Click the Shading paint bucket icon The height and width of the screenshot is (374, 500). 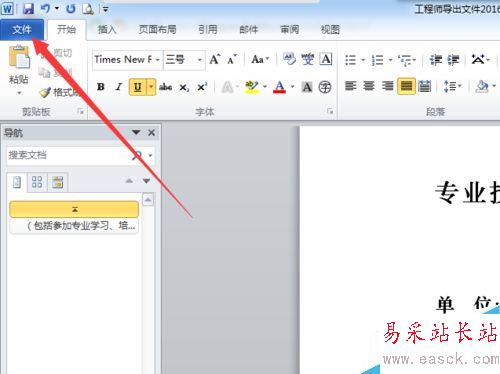[x=482, y=86]
